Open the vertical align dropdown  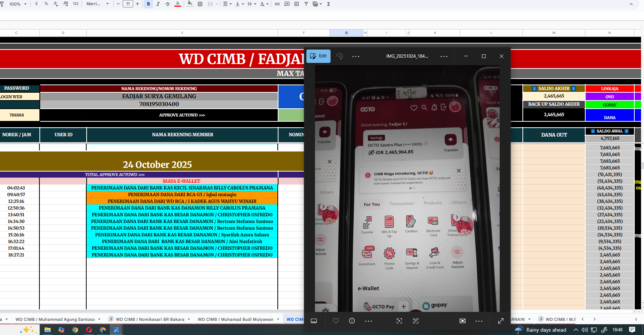click(239, 4)
